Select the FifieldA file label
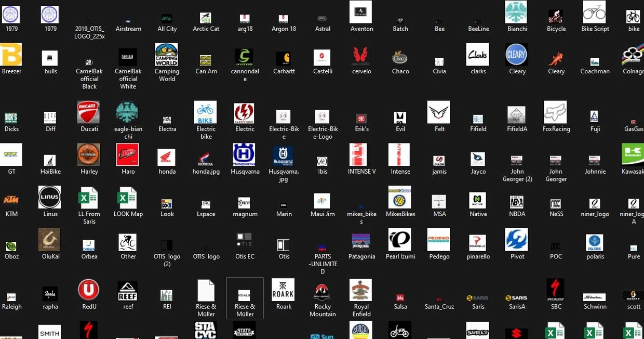This screenshot has width=644, height=339. click(517, 129)
